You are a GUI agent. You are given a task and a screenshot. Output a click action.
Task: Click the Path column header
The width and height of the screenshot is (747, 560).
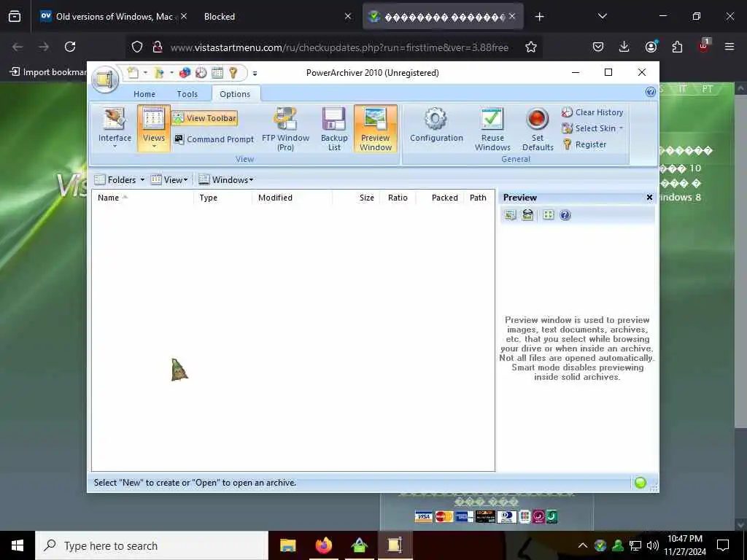479,198
